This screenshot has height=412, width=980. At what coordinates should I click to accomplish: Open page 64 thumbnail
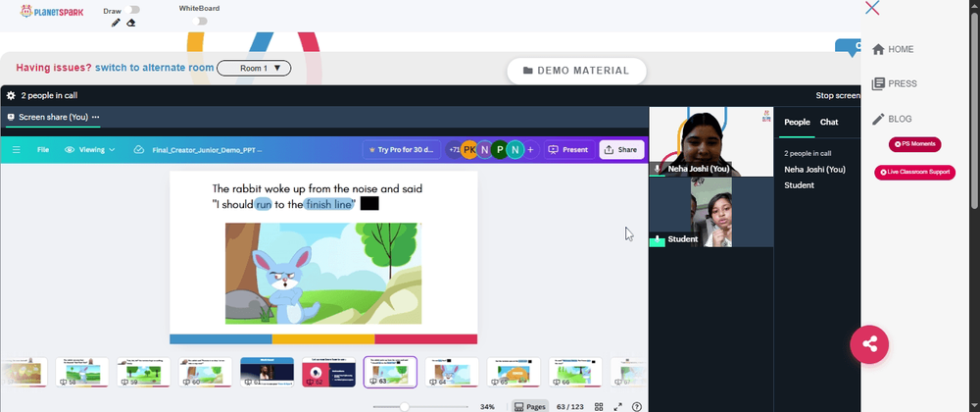coord(452,372)
